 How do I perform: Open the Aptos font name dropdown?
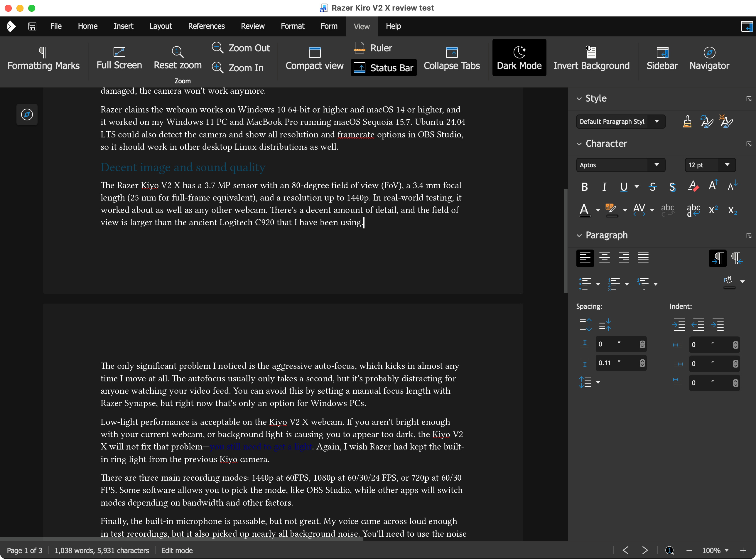pyautogui.click(x=657, y=165)
